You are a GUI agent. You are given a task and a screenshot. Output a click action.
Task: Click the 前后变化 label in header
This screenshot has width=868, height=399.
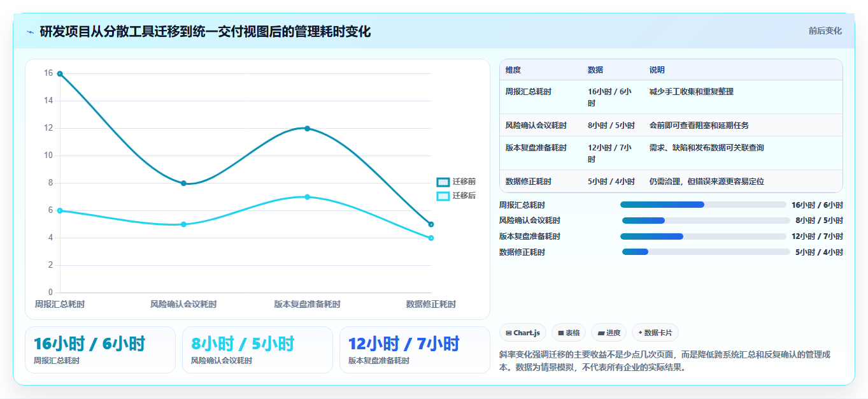point(825,31)
